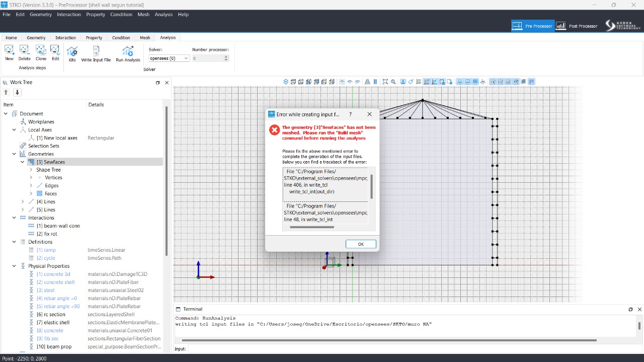This screenshot has height=362, width=644.
Task: Click OK in the error dialog
Action: tap(361, 244)
